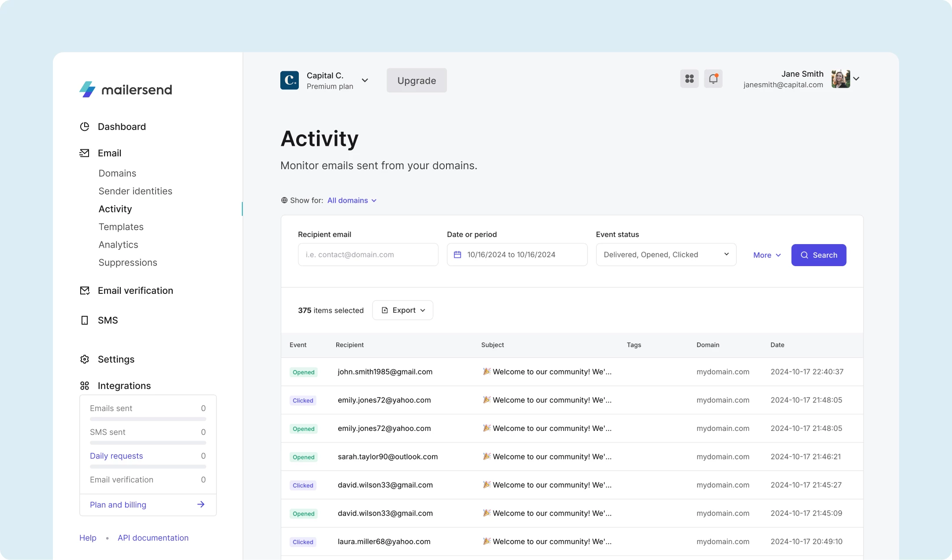Viewport: 952px width, 560px height.
Task: Click the Integrations grid icon
Action: pyautogui.click(x=86, y=385)
